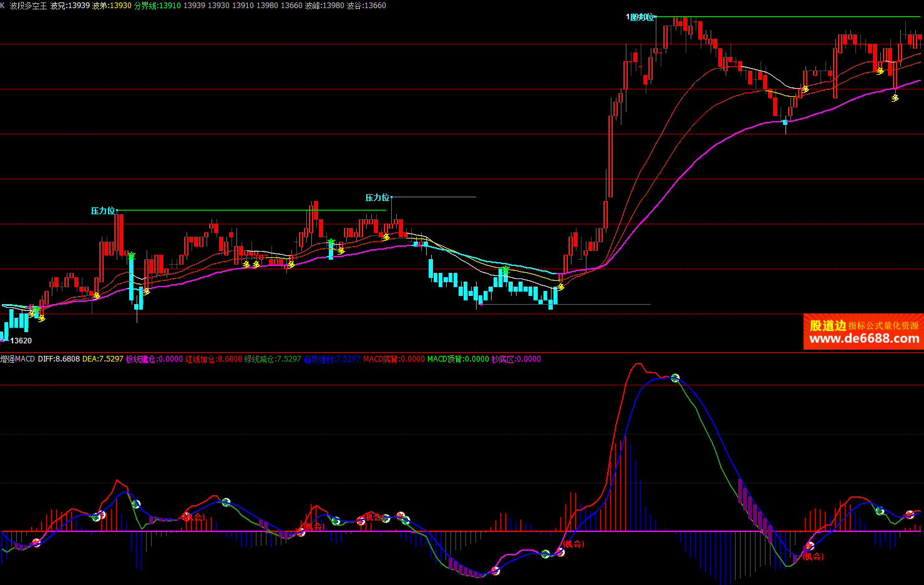Click the 红线加仓:8.6808 red legend label
Screen dimensions: 924x585
click(213, 359)
